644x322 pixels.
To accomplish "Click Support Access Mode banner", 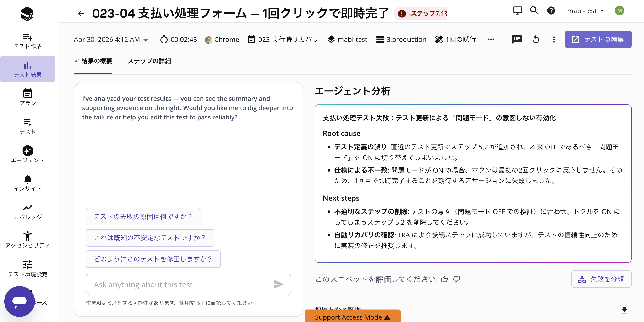I will point(353,317).
